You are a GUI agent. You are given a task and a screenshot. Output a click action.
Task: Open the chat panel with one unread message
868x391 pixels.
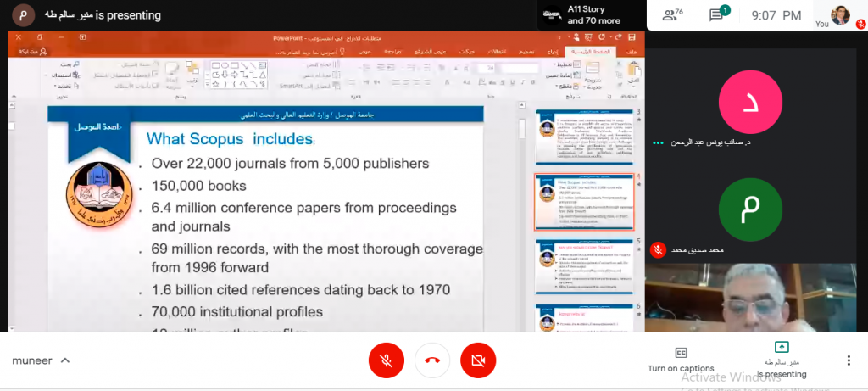(717, 15)
